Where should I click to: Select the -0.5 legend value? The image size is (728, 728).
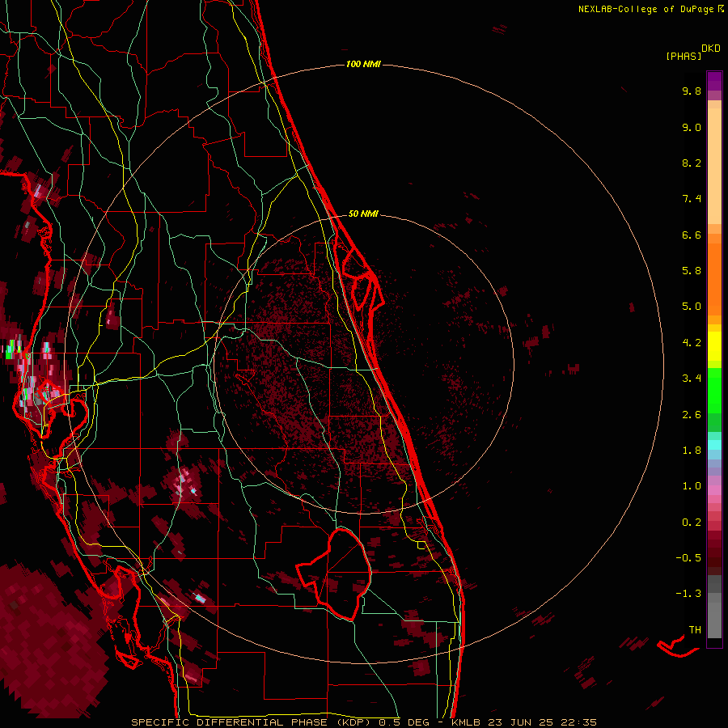688,558
